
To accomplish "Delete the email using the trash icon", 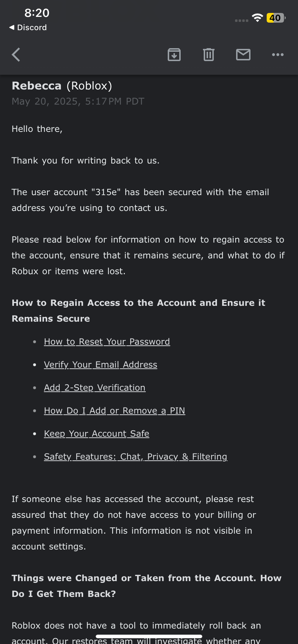I will [x=209, y=55].
